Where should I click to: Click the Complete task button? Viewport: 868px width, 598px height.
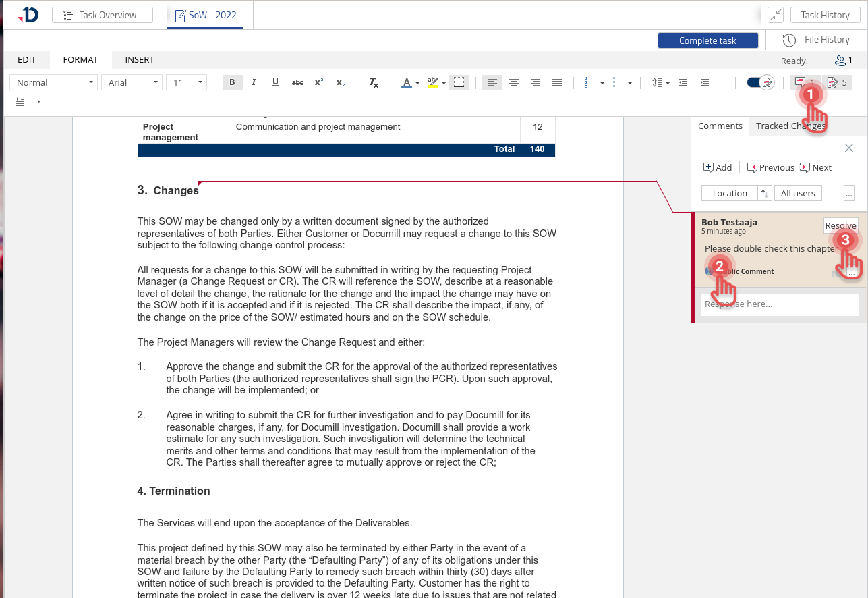click(x=707, y=40)
